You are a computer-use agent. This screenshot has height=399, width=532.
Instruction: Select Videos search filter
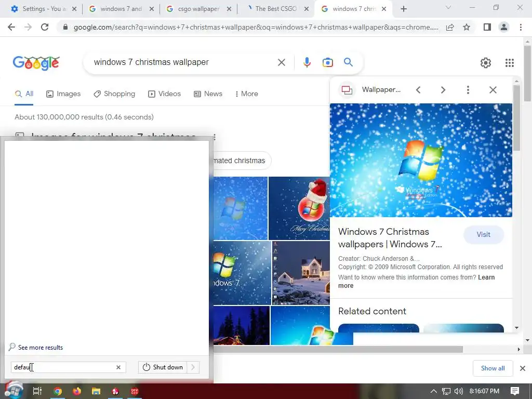click(x=165, y=94)
